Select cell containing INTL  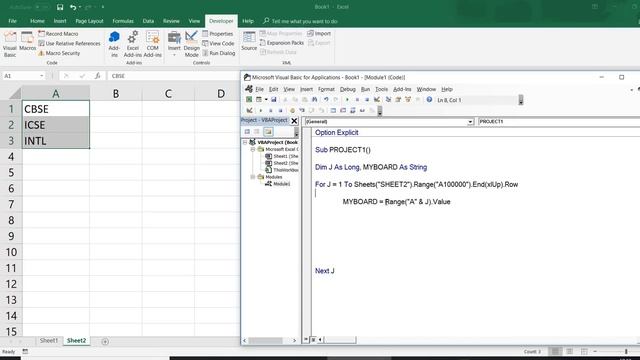[x=56, y=141]
